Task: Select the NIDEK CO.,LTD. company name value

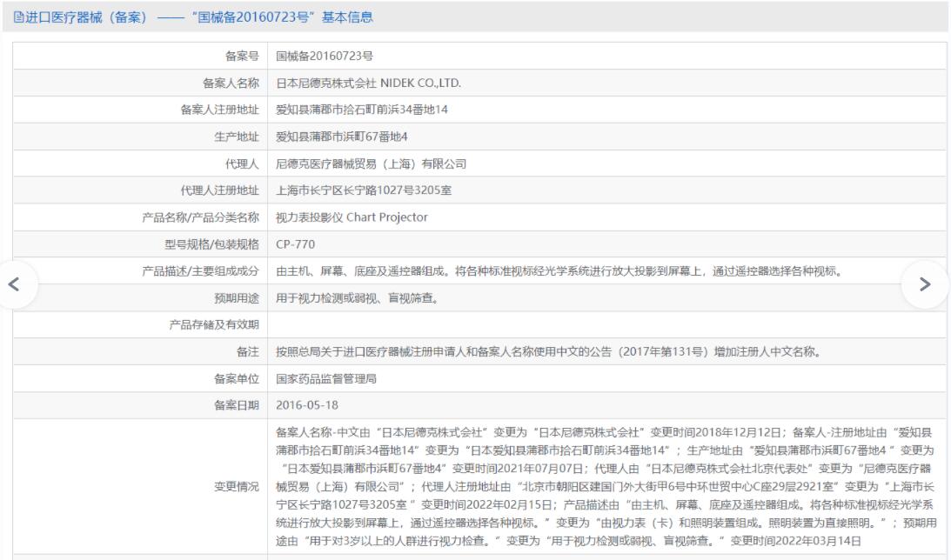Action: pyautogui.click(x=368, y=83)
